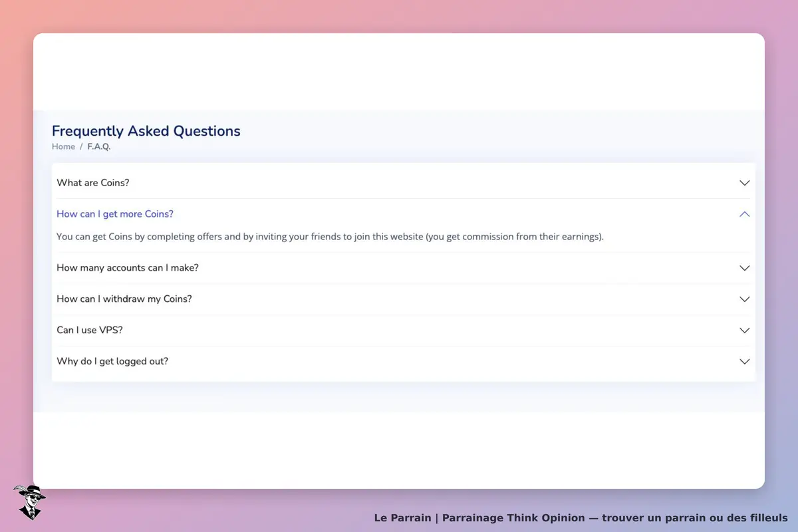The width and height of the screenshot is (798, 532).
Task: Collapse the "How can I get more Coins?" chevron
Action: [745, 214]
